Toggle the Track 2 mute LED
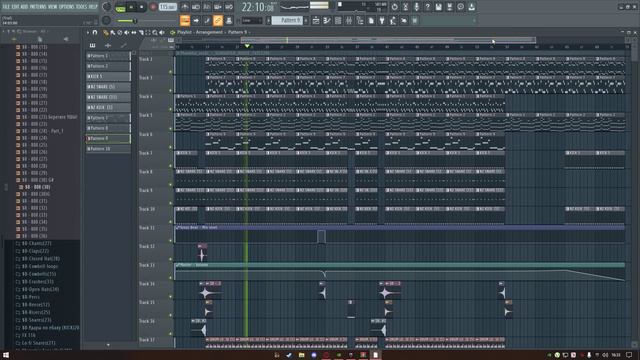 pos(171,72)
